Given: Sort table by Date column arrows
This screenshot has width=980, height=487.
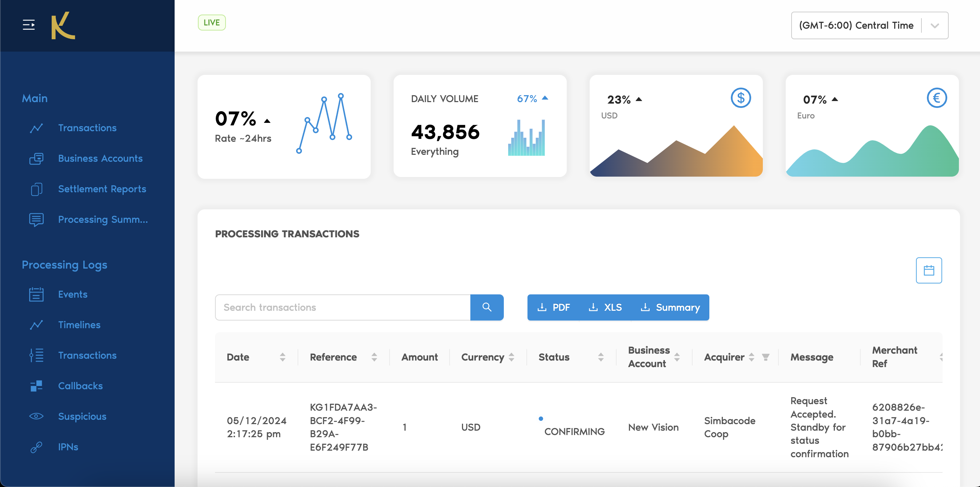Looking at the screenshot, I should 282,357.
